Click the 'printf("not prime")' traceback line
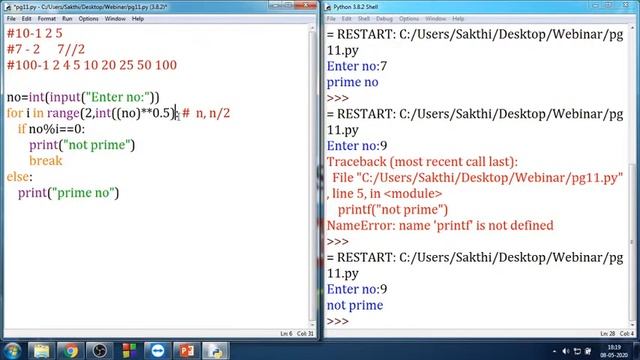640x360 pixels. coord(393,209)
